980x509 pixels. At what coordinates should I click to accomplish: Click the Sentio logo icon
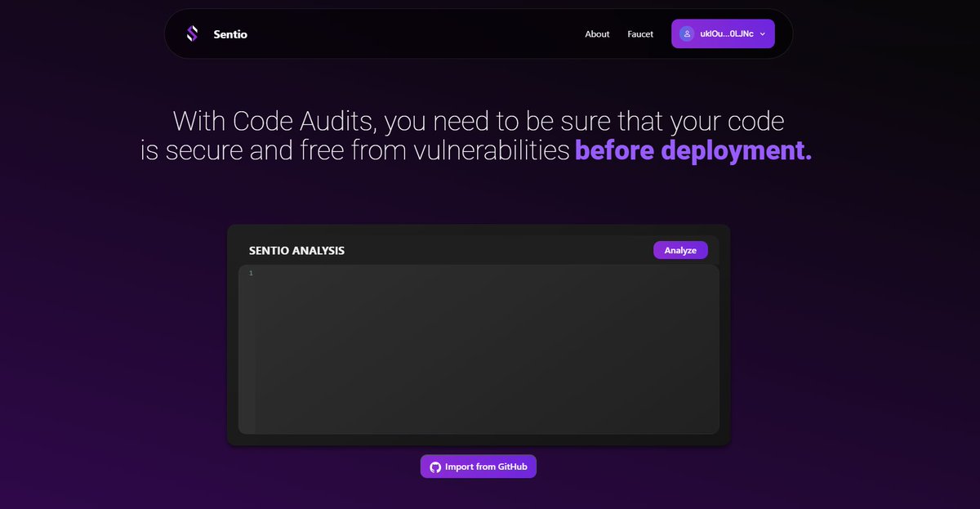coord(192,33)
